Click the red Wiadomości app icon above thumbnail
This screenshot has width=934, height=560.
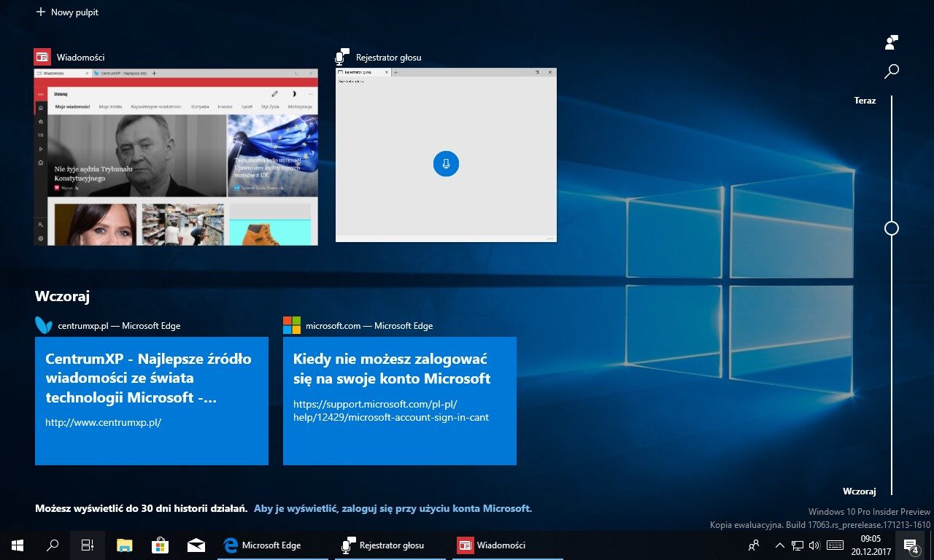tap(42, 57)
